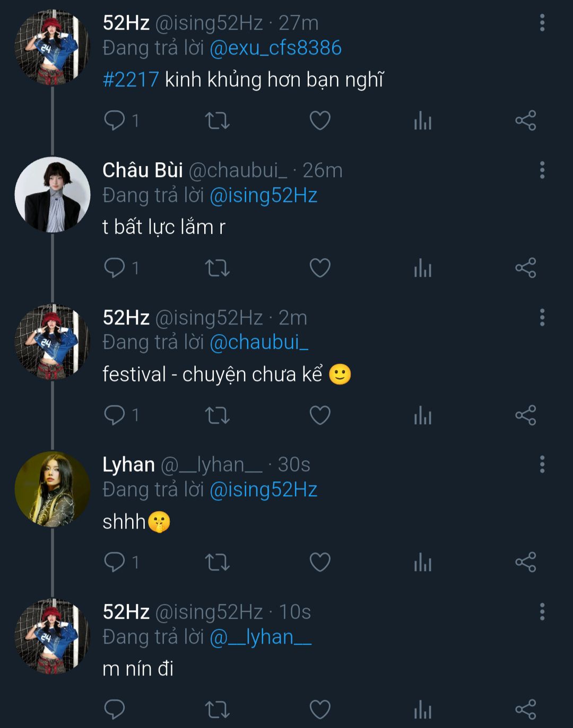Open the @exu_cfs8386 mention link
The image size is (573, 728).
pos(275,48)
